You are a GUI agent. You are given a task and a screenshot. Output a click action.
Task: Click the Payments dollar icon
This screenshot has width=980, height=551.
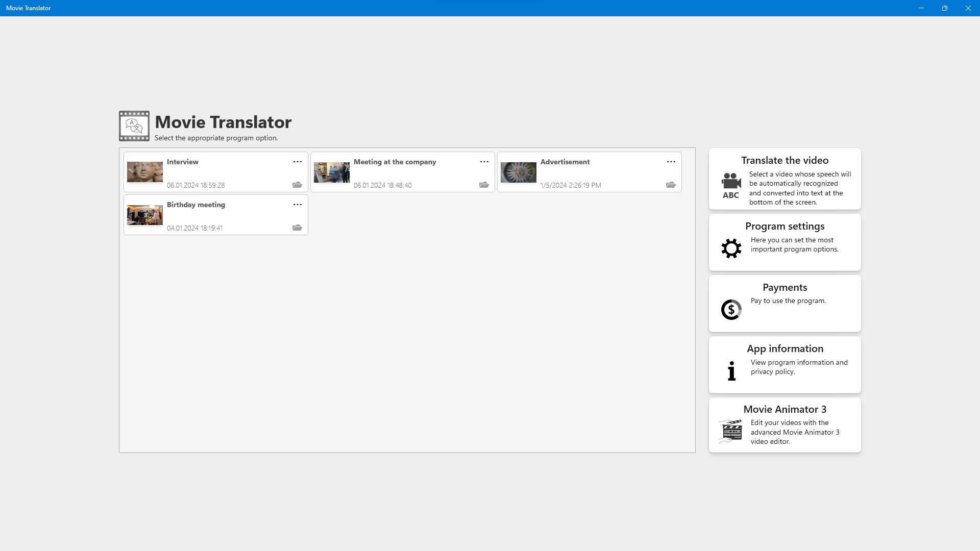point(730,309)
